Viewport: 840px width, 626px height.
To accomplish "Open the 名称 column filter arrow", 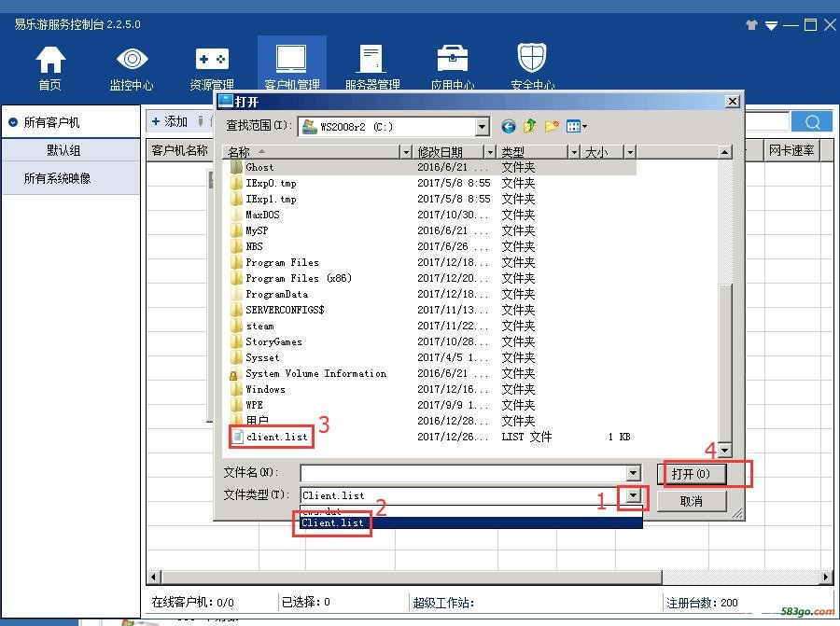I will tap(407, 152).
